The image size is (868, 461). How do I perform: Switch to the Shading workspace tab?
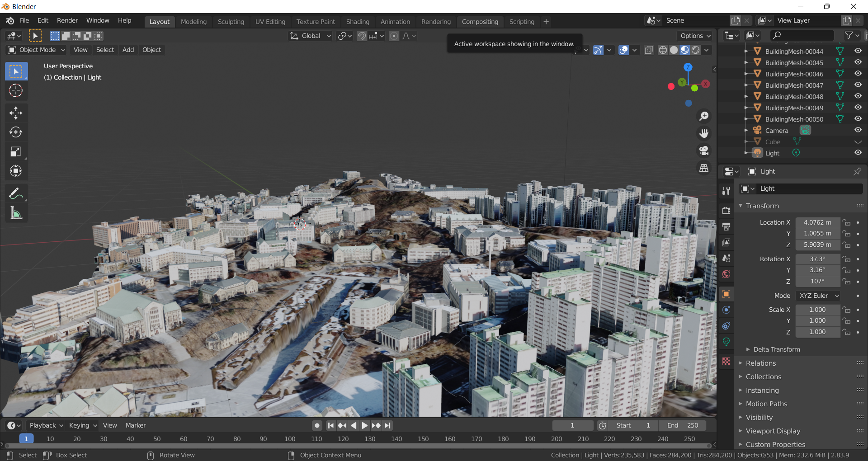[x=358, y=22]
